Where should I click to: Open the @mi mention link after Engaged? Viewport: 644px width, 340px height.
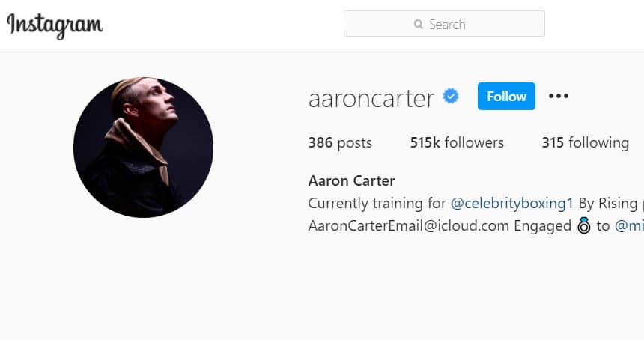(629, 226)
